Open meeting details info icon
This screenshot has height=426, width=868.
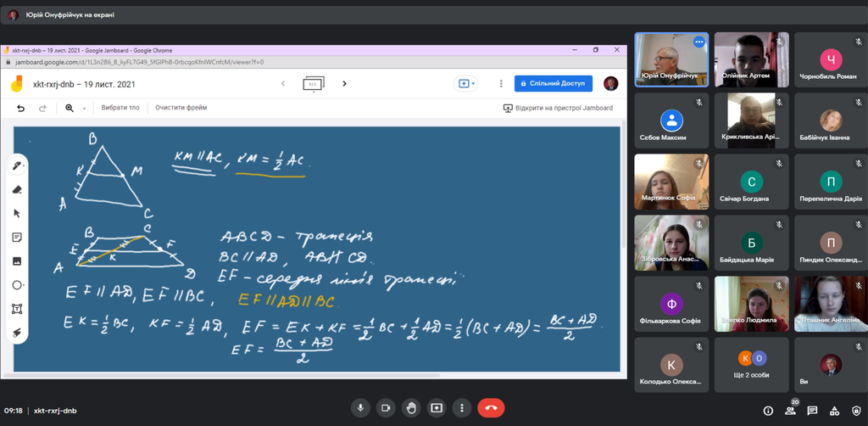click(768, 411)
